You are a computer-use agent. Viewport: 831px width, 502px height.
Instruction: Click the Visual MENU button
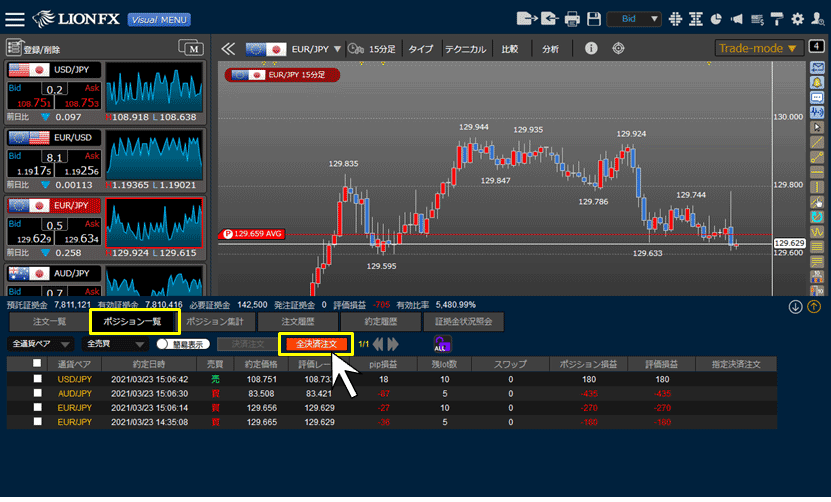pyautogui.click(x=159, y=20)
